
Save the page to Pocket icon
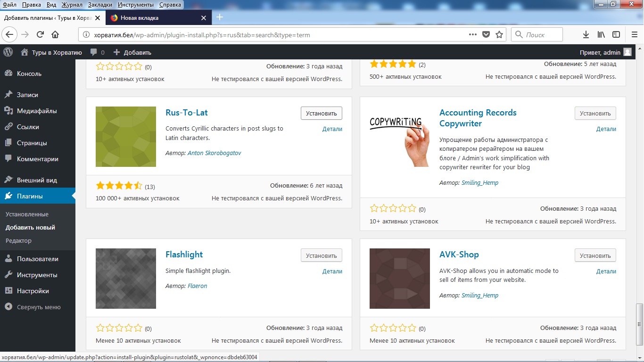click(486, 34)
